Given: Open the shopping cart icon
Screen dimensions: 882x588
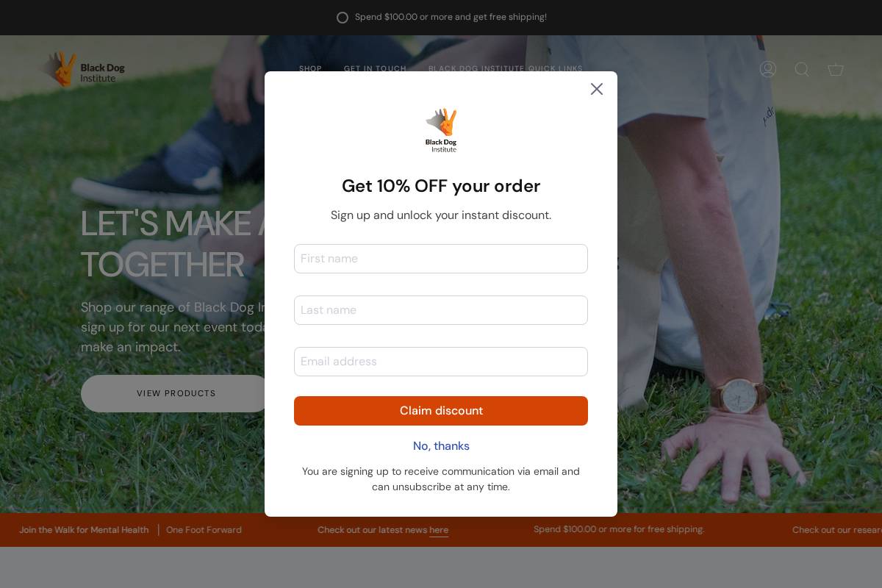Looking at the screenshot, I should coord(836,69).
